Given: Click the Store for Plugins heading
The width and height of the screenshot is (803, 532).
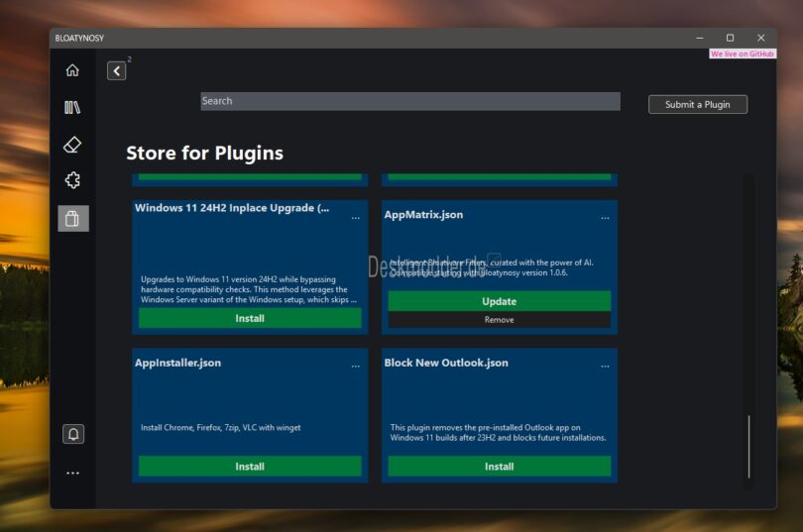Looking at the screenshot, I should coord(205,153).
